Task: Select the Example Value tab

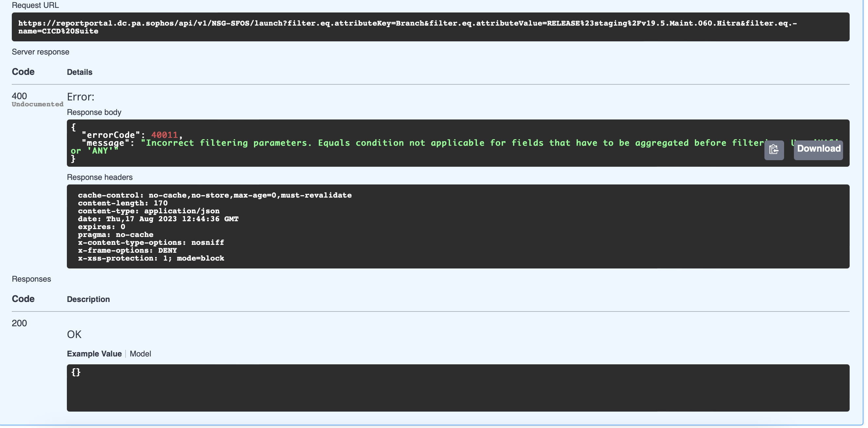Action: click(94, 354)
